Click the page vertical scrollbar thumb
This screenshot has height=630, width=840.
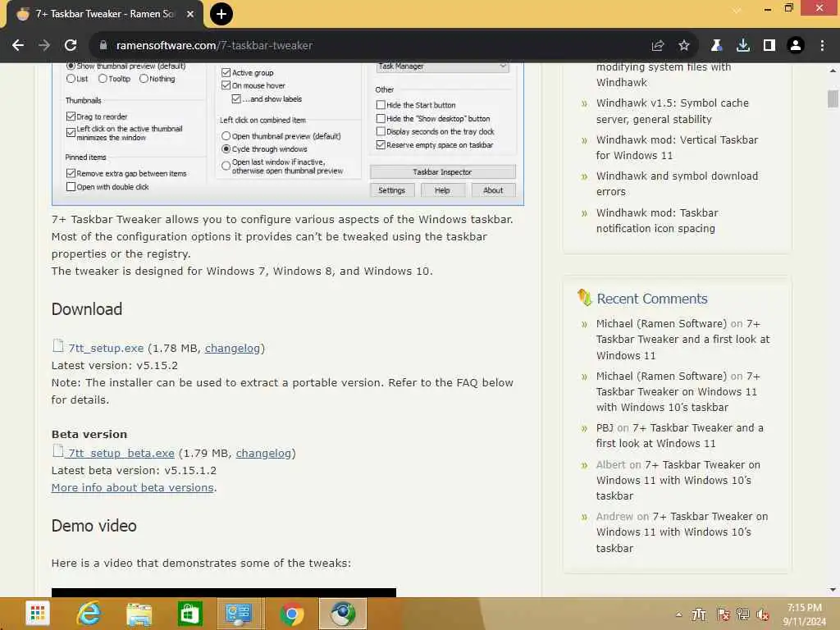(833, 99)
